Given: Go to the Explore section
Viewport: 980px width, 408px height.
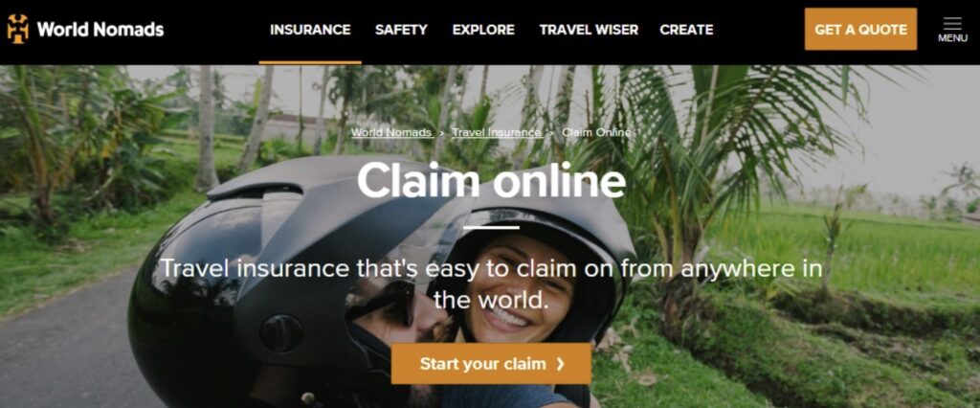Looking at the screenshot, I should [483, 30].
